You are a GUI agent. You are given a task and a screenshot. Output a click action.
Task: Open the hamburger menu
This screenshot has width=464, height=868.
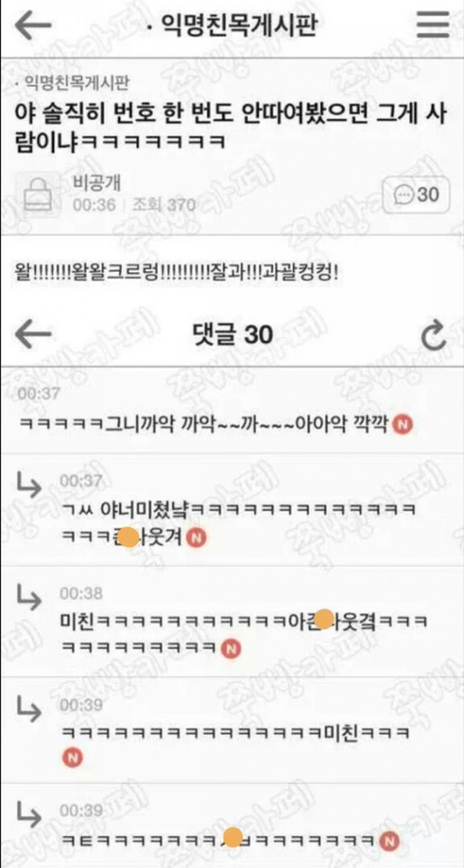tap(432, 24)
